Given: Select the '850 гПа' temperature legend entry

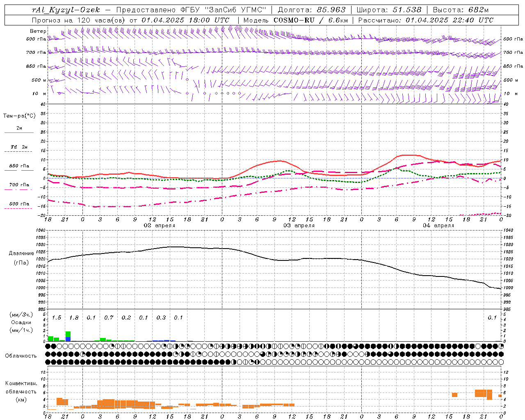Looking at the screenshot, I should click(19, 166).
